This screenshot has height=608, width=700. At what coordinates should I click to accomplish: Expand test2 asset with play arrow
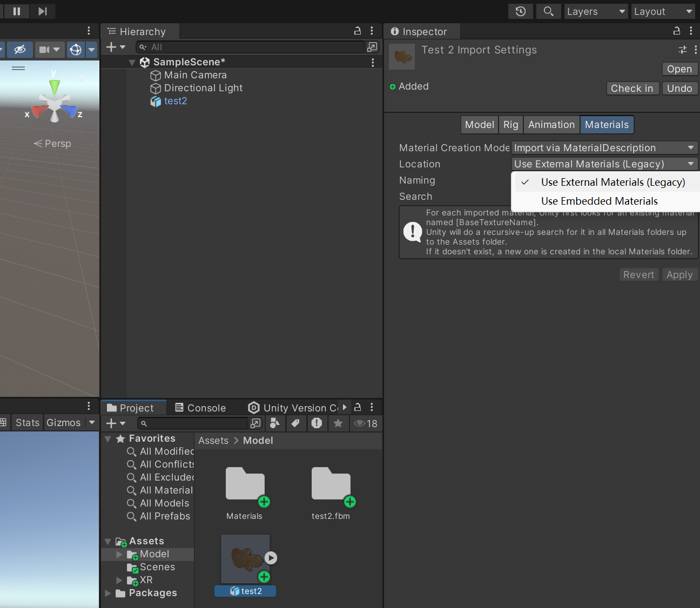point(271,558)
